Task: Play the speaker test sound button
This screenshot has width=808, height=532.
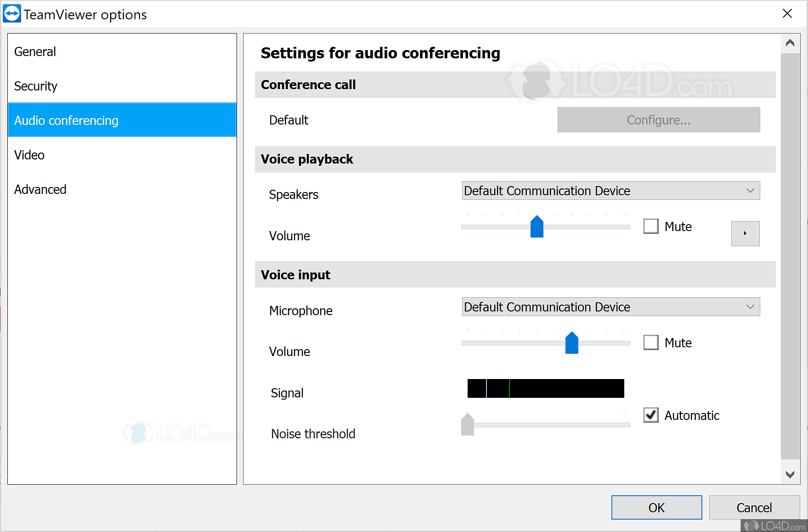Action: pos(745,233)
